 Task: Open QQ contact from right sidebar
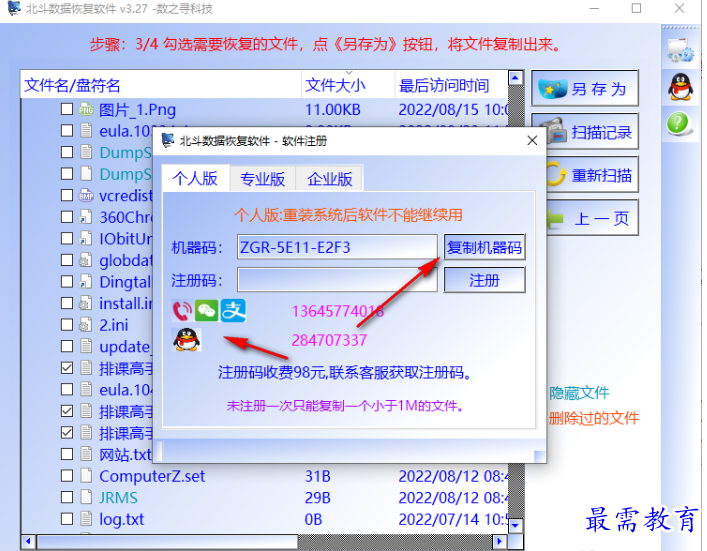coord(680,87)
